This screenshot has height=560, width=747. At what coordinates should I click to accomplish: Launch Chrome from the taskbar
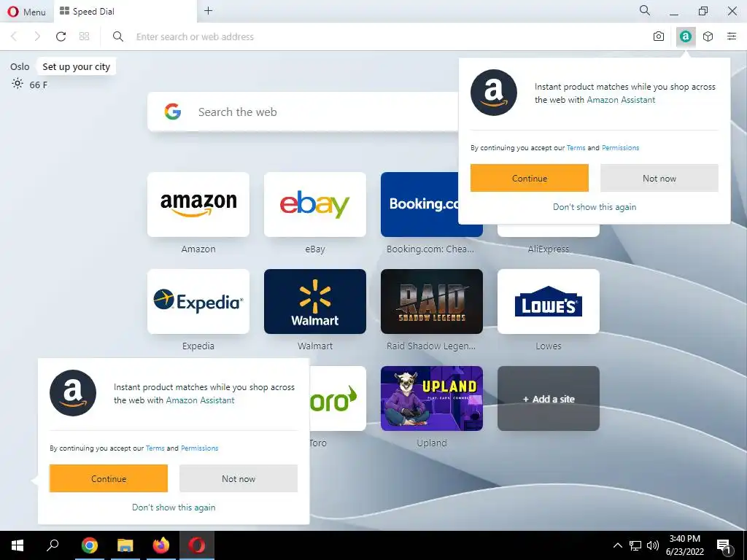[x=89, y=545]
